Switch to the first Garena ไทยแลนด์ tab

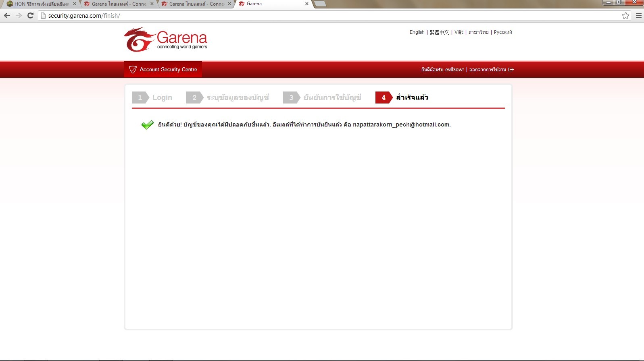point(119,4)
